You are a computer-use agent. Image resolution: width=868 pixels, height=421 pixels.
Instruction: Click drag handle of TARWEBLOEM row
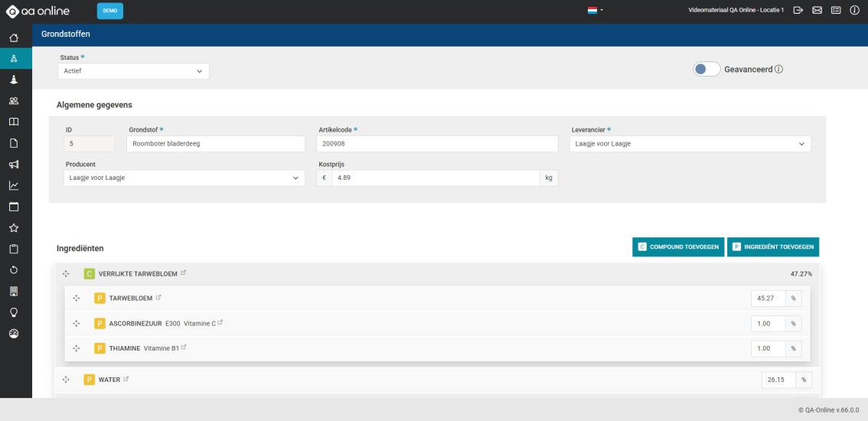pos(77,299)
